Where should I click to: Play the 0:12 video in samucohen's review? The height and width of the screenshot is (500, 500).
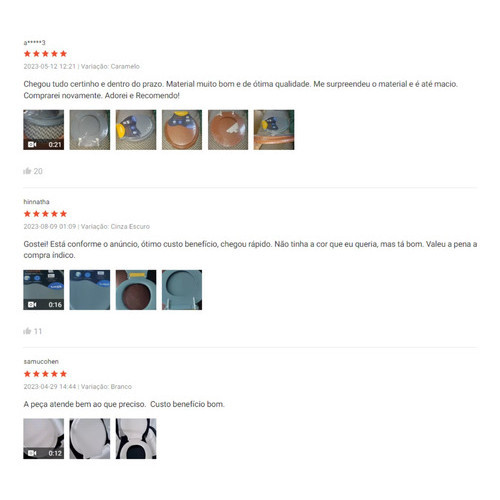point(44,439)
